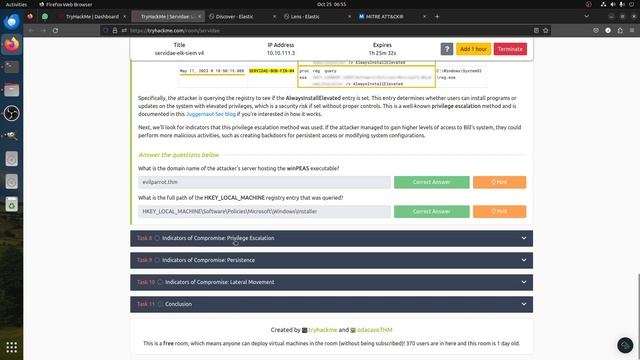Expand Task 9 Persistence section
Screen dimensions: 640x360
pos(331,260)
